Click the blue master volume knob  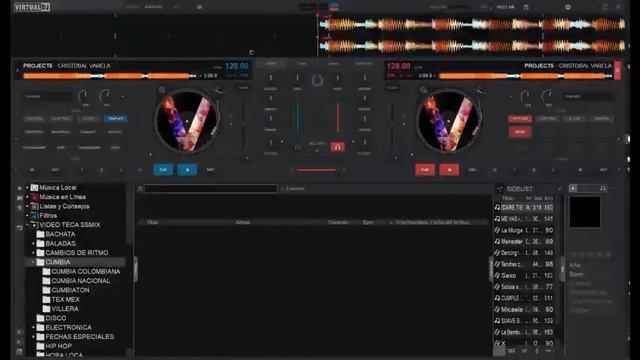317,80
